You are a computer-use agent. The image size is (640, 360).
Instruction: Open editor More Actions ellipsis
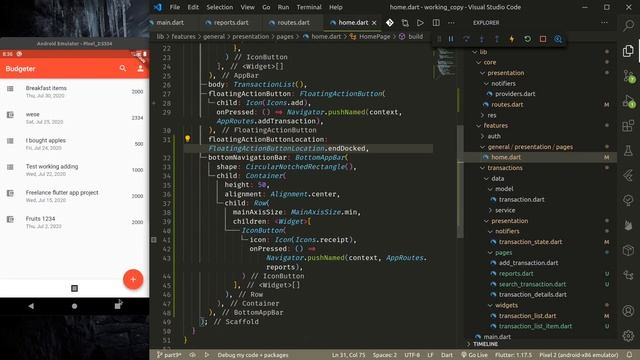coord(451,23)
